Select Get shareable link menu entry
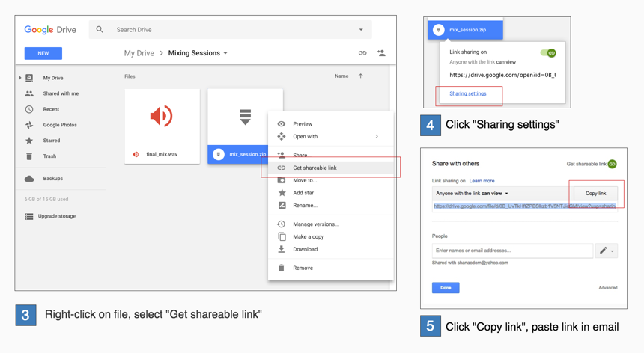 pos(315,168)
